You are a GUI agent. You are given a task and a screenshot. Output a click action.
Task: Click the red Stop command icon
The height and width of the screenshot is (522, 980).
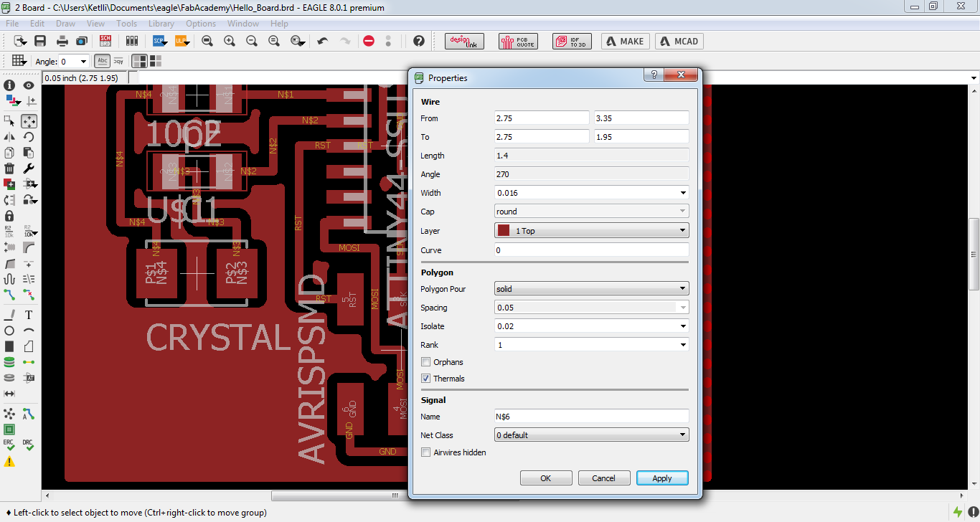click(369, 41)
